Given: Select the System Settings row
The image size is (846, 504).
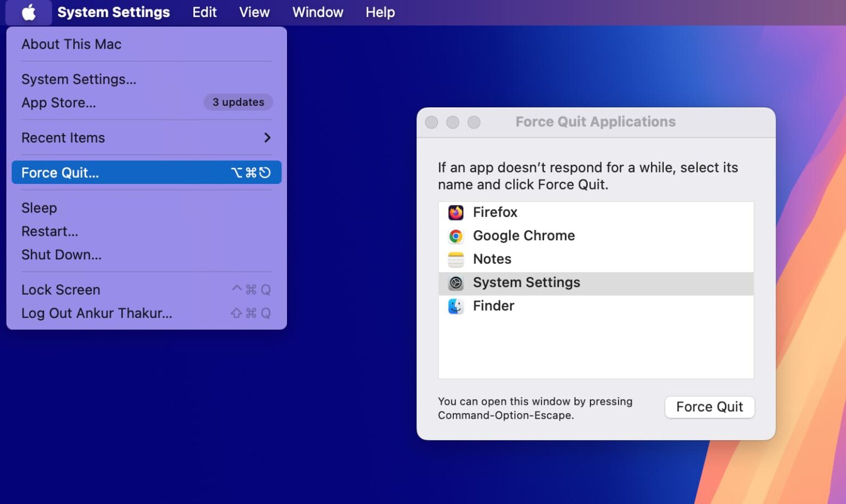Looking at the screenshot, I should [596, 283].
